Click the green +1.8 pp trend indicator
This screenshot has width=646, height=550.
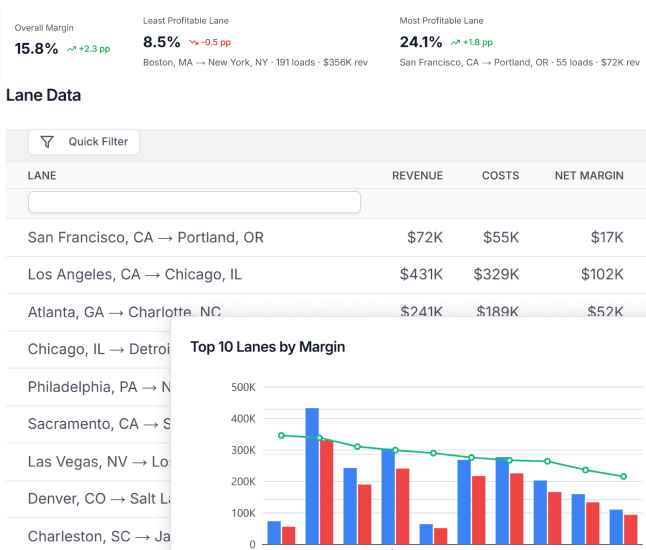472,42
